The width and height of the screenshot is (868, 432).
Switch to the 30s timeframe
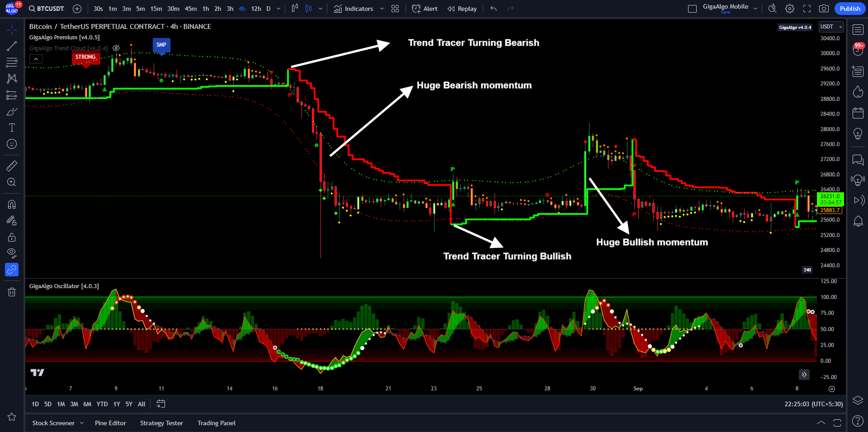coord(98,9)
